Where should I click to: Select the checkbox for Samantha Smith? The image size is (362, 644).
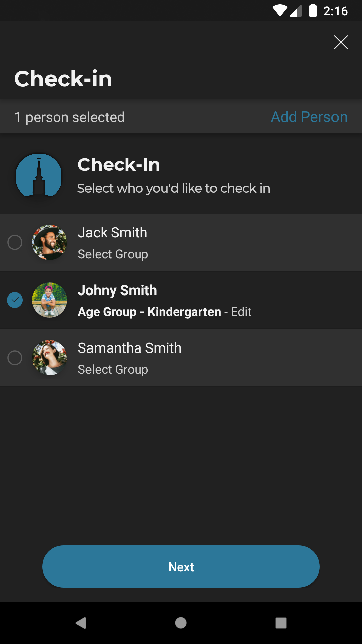point(15,358)
